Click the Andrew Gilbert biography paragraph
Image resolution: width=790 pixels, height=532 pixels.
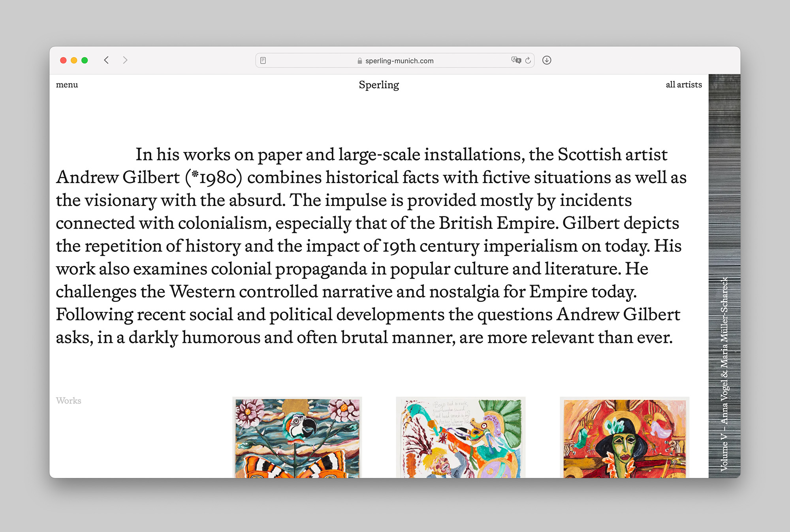(x=371, y=245)
